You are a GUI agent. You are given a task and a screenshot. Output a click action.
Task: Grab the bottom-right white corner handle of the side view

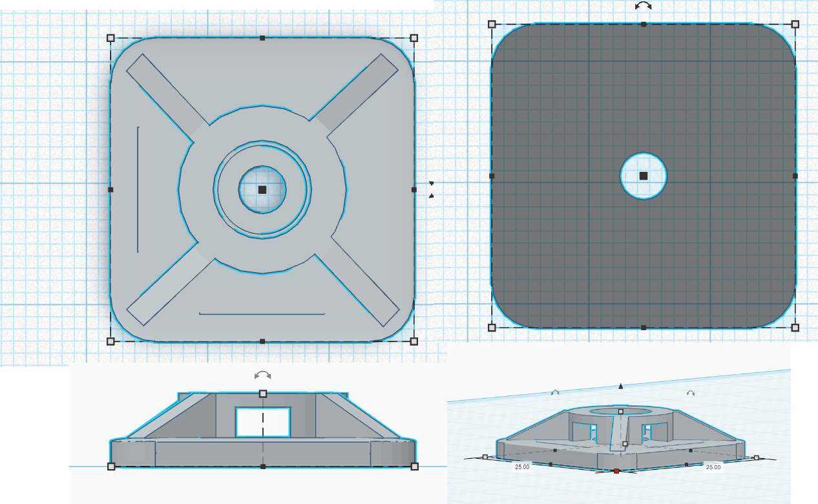[x=415, y=466]
